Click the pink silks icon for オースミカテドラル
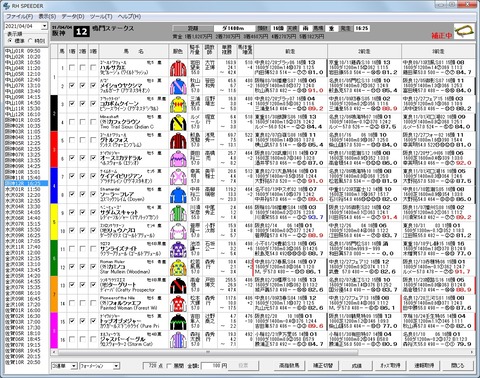Viewport: 480px width, 378px height. coord(178,158)
